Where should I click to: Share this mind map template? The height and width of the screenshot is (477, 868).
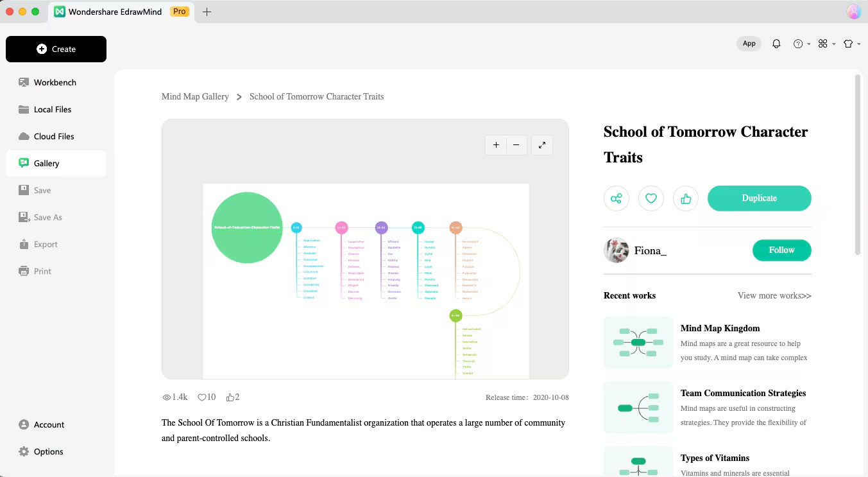[x=617, y=198]
